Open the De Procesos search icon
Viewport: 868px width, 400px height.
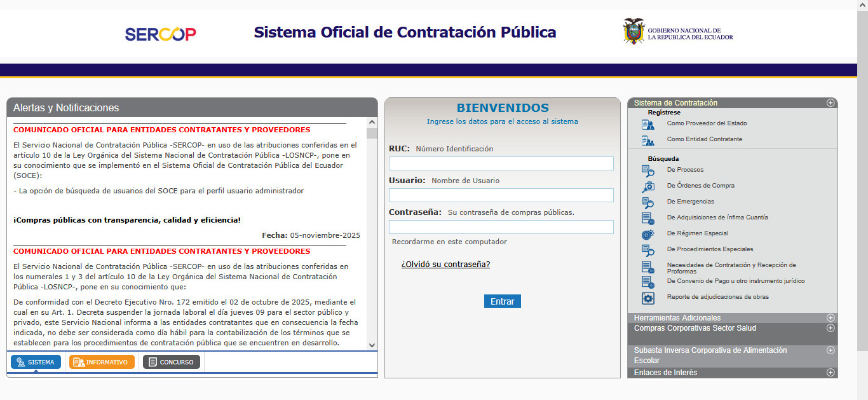coord(648,170)
